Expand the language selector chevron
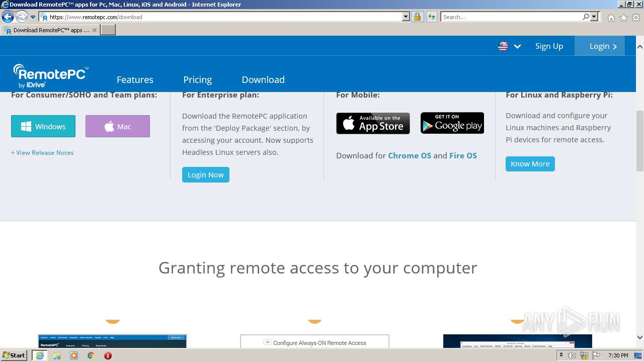This screenshot has width=644, height=362. (x=517, y=46)
